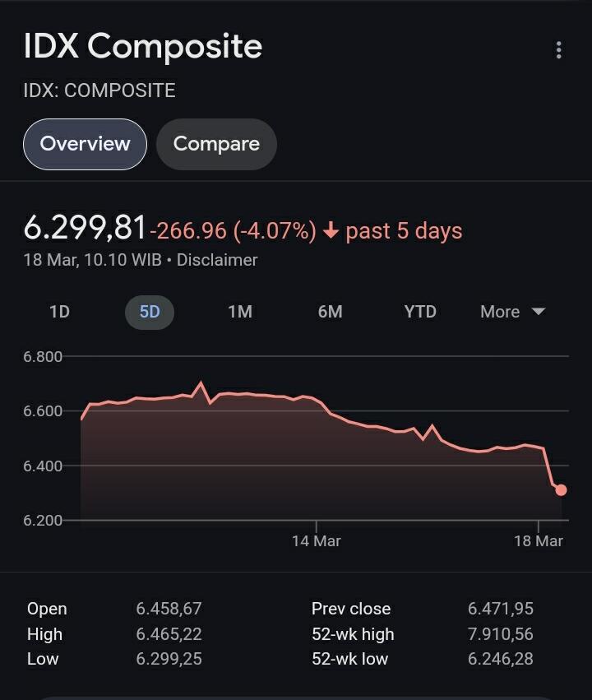Click the 52-wk high value 7.910,56
Viewport: 592px width, 700px height.
coord(500,634)
